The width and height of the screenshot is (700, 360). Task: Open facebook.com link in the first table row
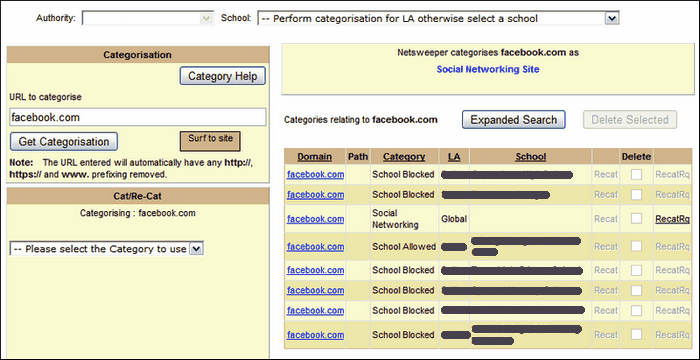coord(315,175)
